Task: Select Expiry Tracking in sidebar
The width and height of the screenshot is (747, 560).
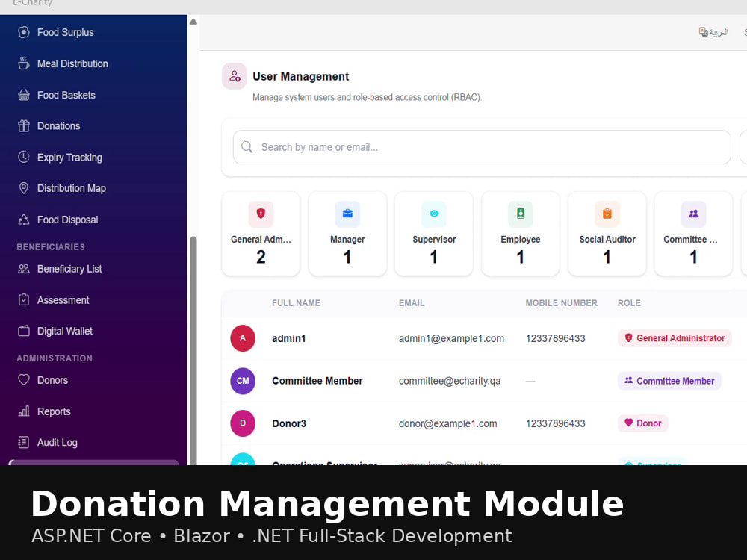Action: tap(69, 158)
